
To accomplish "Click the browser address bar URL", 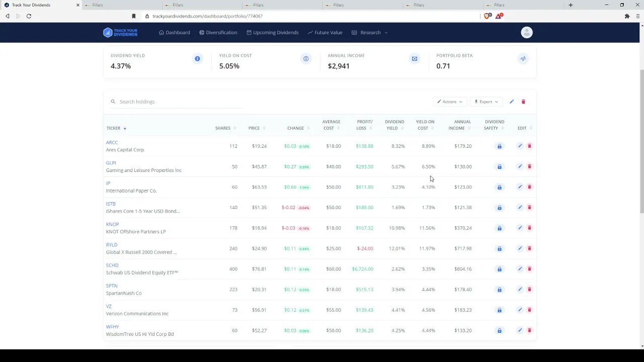I will (207, 16).
